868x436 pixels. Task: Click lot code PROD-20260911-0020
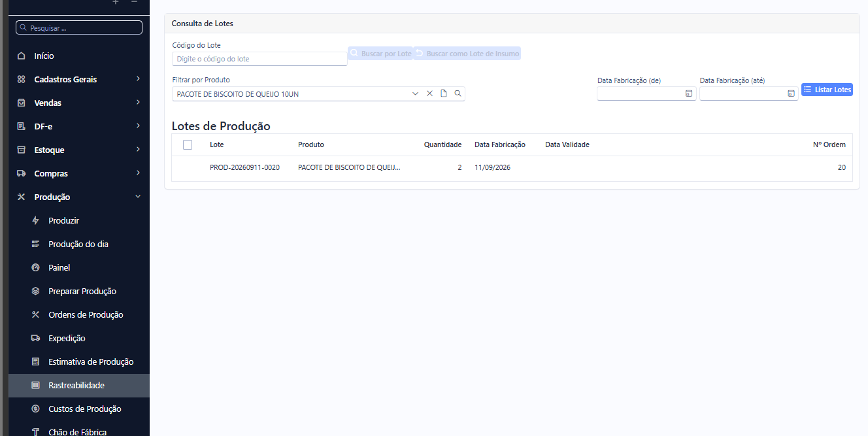tap(244, 168)
